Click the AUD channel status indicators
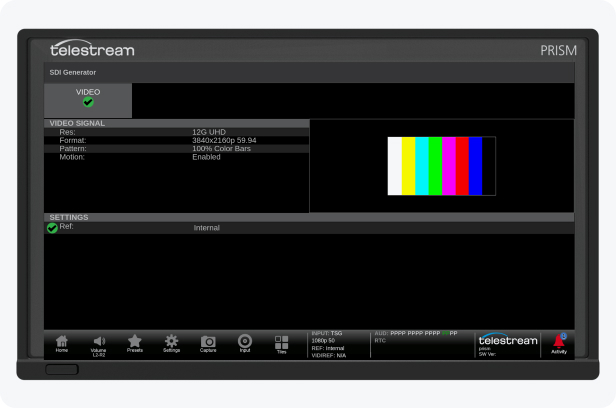The height and width of the screenshot is (408, 616). [416, 333]
